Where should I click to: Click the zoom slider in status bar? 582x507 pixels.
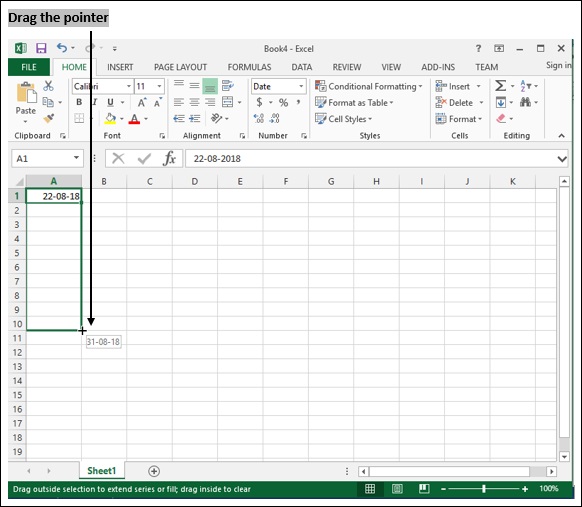484,489
